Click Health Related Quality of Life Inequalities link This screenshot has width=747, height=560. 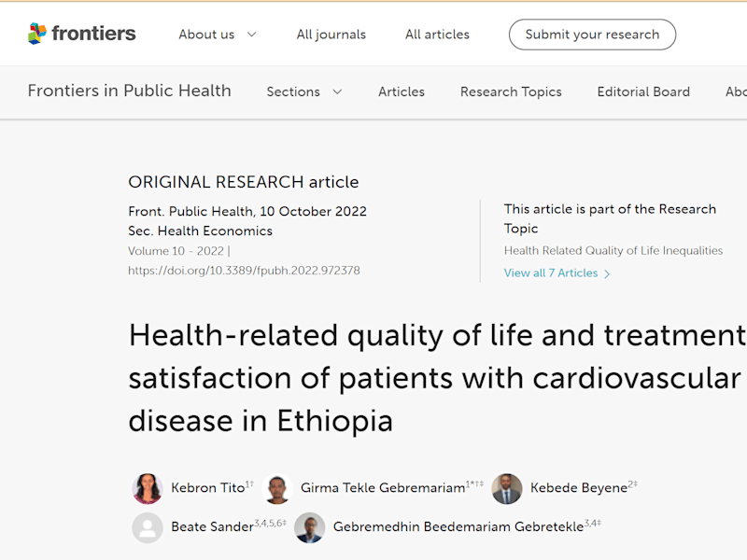(x=613, y=250)
